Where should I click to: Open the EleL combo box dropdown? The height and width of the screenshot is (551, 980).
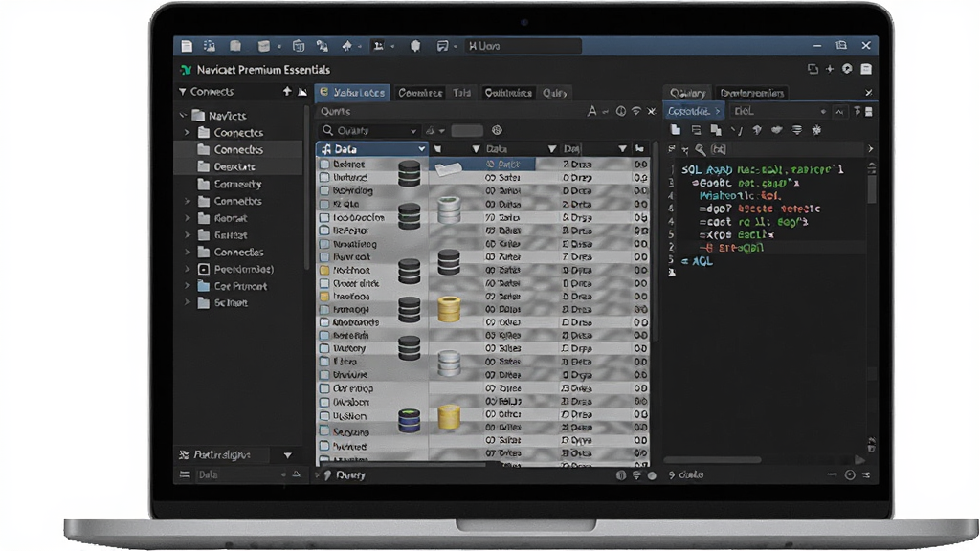click(823, 111)
